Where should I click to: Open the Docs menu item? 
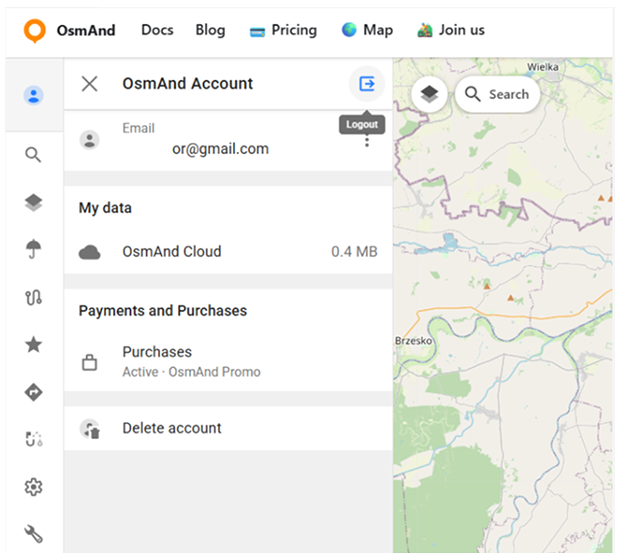click(157, 30)
